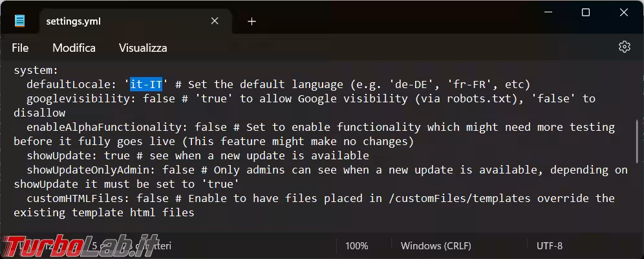This screenshot has width=644, height=259.
Task: Click the Notepad app icon in title bar
Action: click(20, 21)
